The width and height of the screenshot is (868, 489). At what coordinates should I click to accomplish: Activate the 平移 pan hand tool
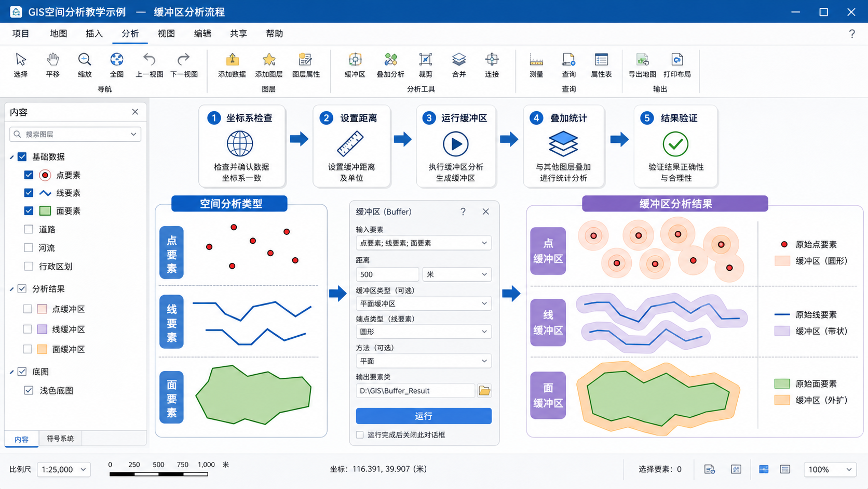coord(52,65)
